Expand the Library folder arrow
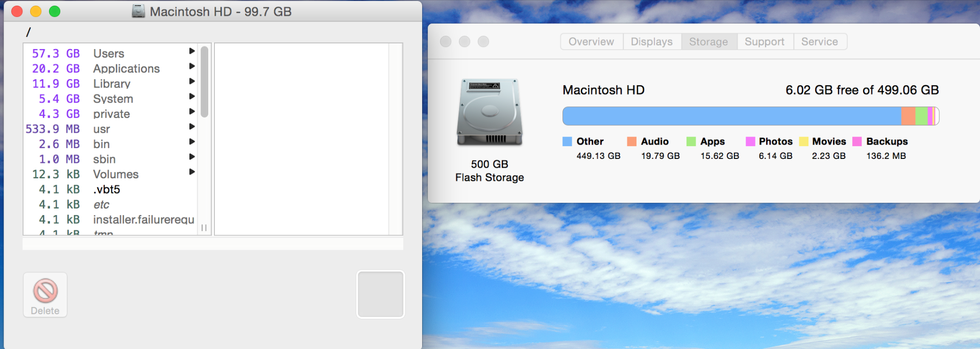The width and height of the screenshot is (980, 349). [192, 81]
